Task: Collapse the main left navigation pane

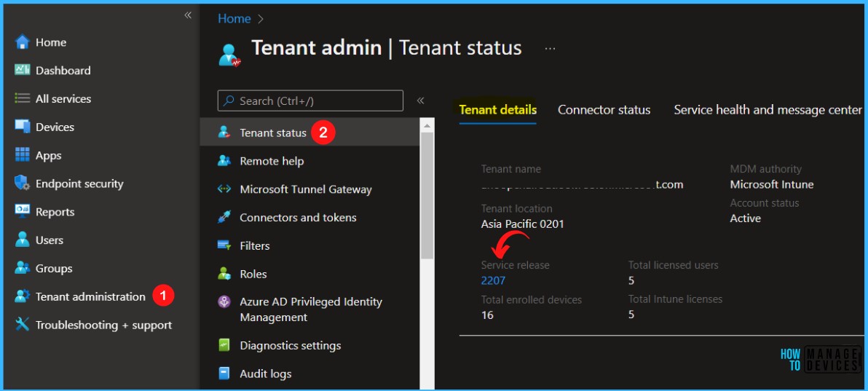Action: point(188,15)
